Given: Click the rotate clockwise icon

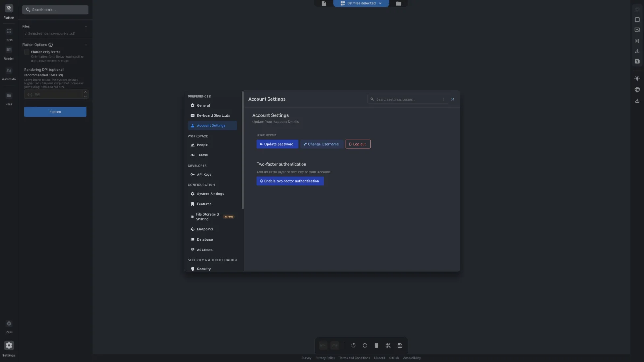Looking at the screenshot, I should pyautogui.click(x=365, y=345).
